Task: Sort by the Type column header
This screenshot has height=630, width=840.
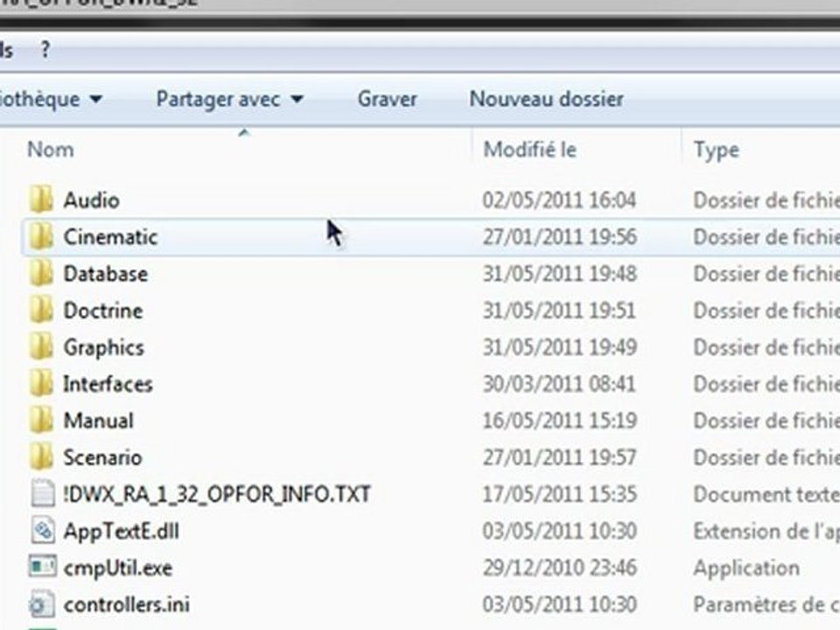Action: [x=717, y=150]
